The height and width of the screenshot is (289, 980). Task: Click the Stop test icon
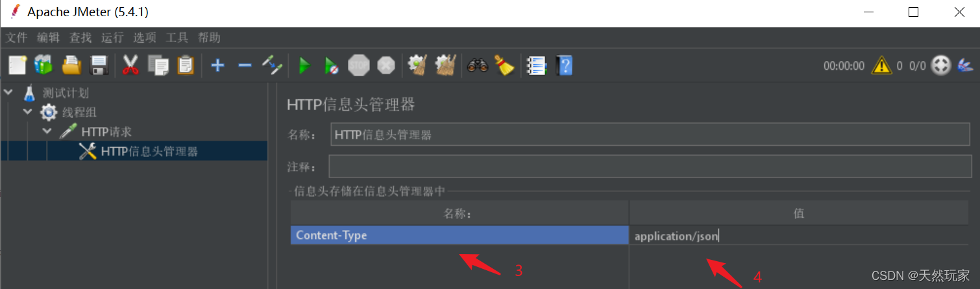358,65
